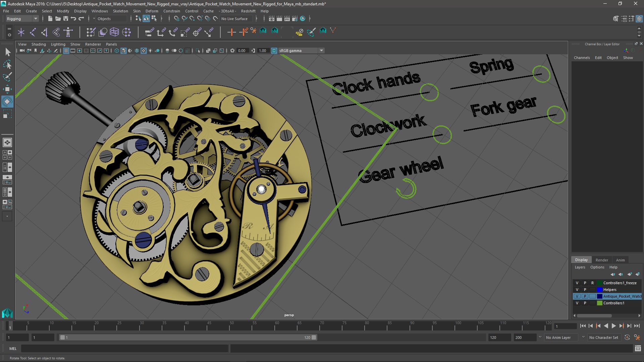This screenshot has height=362, width=644.
Task: Click the Scale tool icon
Action: 7,114
